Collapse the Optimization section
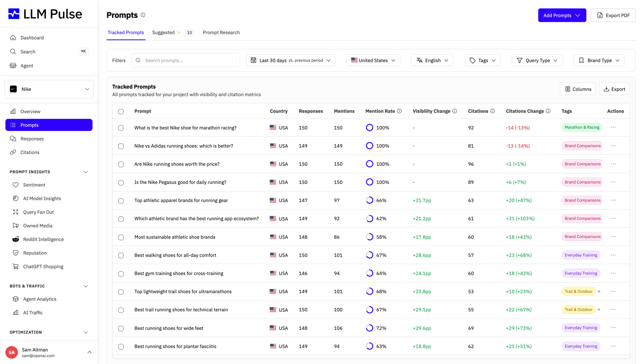Screen dimensions: 644x364 coord(86,332)
